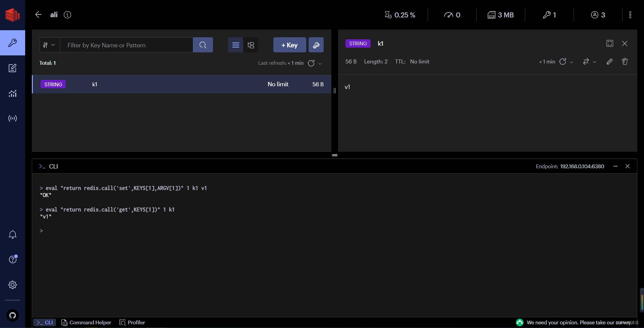Open the GitHub icon in the sidebar
The width and height of the screenshot is (644, 328).
12,315
